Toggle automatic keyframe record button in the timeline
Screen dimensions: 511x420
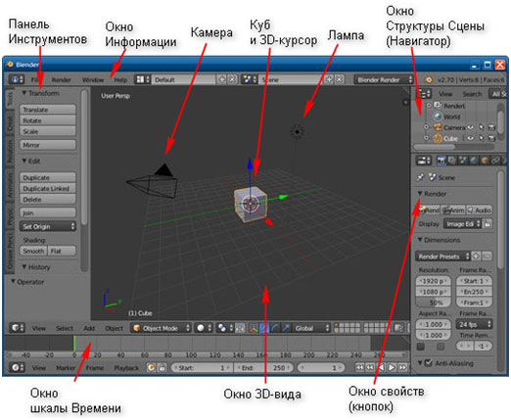click(151, 367)
